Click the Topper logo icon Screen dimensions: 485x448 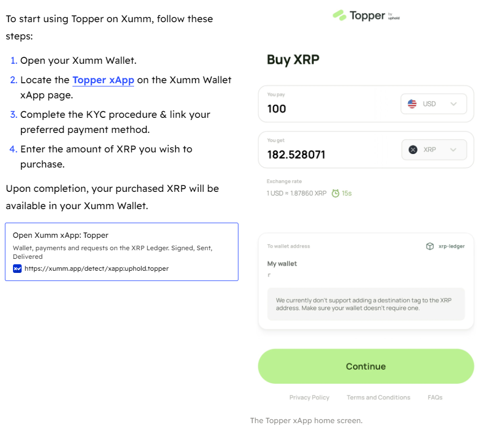tap(339, 16)
